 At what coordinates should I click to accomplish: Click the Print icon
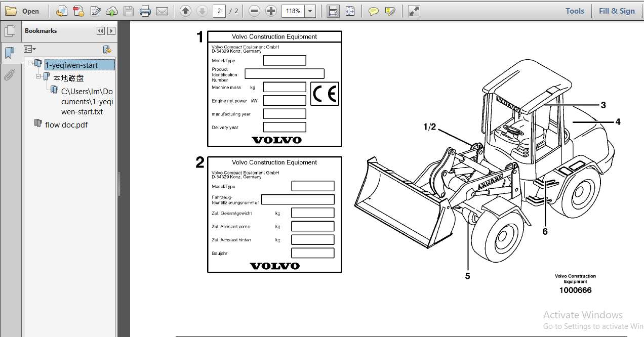pos(145,11)
